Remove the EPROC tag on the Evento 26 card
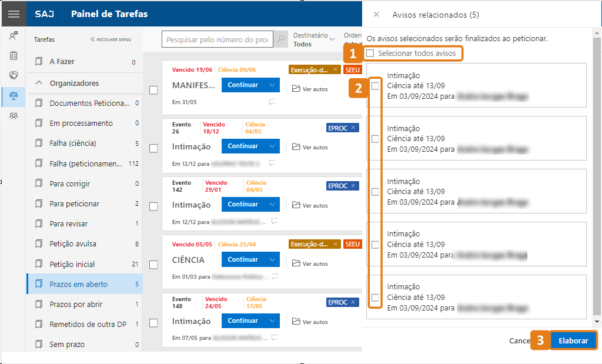602x364 pixels. (x=353, y=128)
